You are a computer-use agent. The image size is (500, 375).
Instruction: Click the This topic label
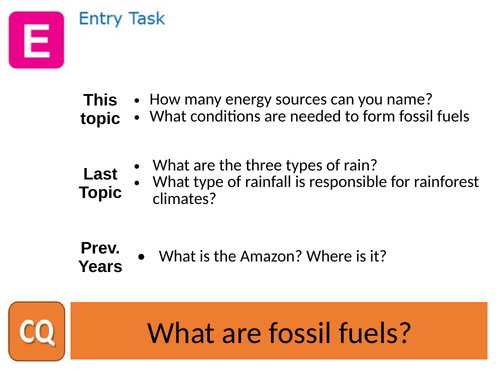(100, 109)
